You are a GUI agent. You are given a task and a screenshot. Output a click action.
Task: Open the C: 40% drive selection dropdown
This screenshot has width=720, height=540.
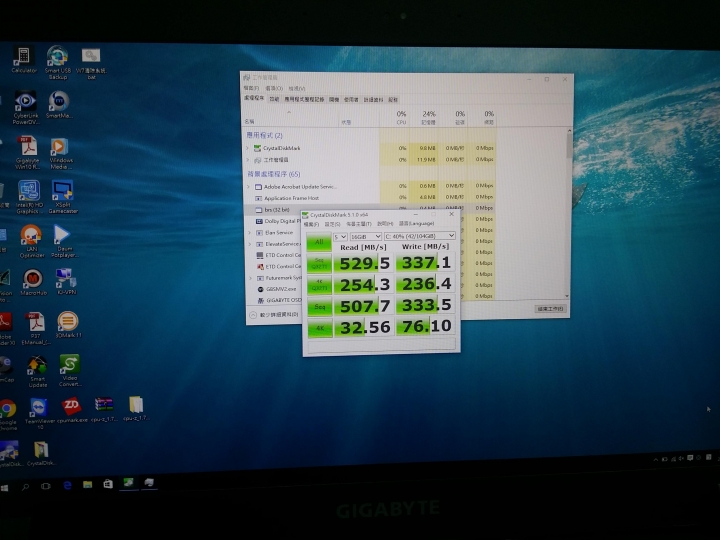tap(420, 236)
